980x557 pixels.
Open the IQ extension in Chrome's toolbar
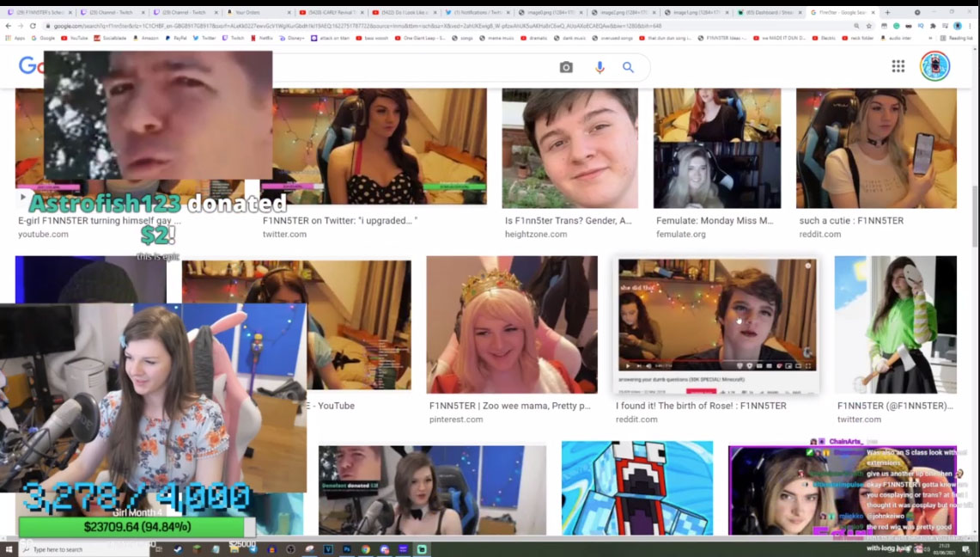tap(921, 27)
